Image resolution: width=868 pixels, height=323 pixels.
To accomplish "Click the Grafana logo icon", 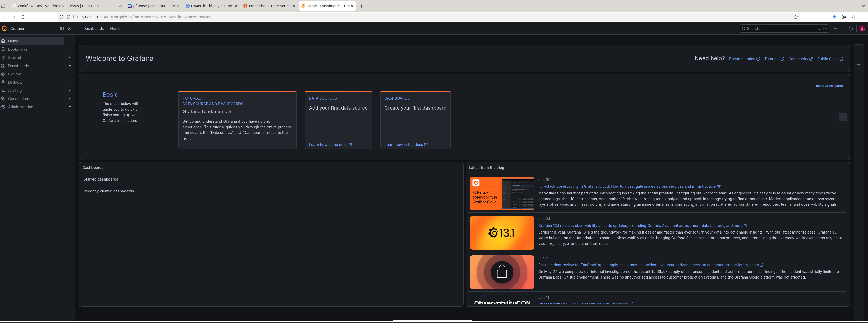I will pyautogui.click(x=4, y=29).
